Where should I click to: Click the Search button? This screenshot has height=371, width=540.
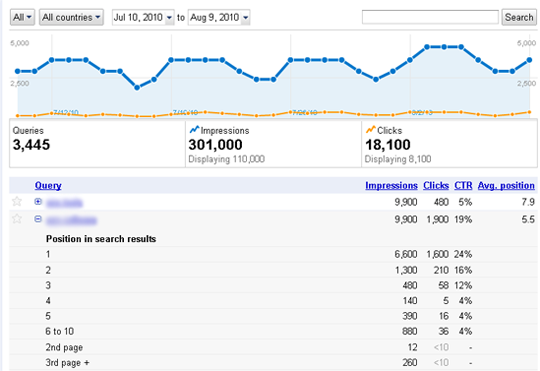519,17
